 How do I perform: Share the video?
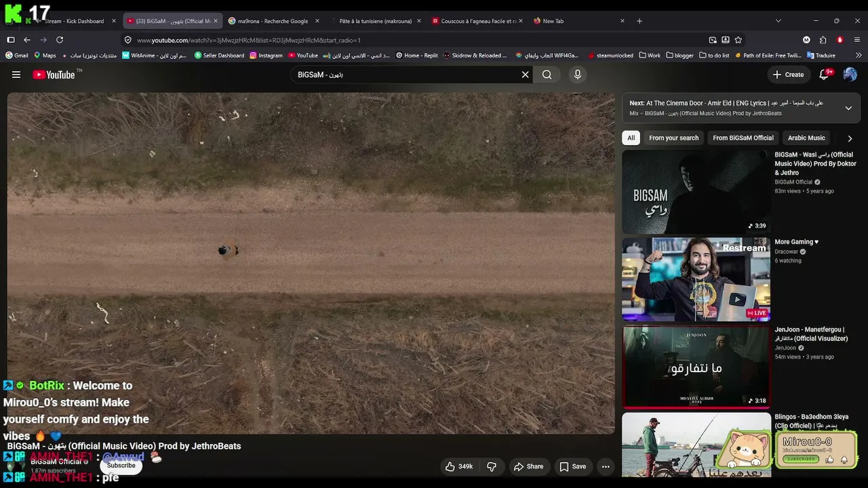528,466
